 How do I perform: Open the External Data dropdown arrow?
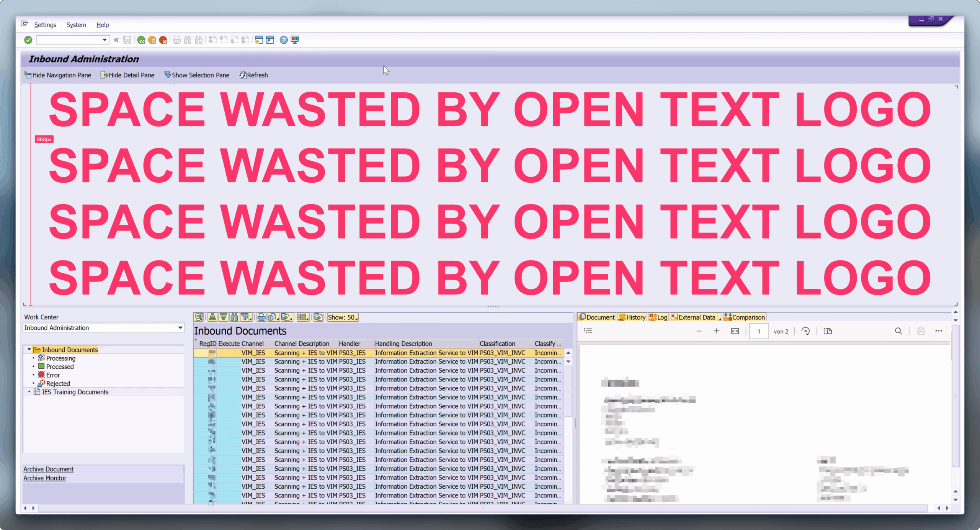(719, 318)
